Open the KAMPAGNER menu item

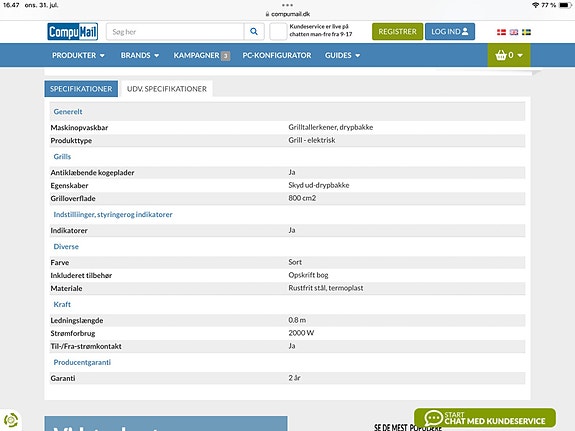(x=202, y=55)
